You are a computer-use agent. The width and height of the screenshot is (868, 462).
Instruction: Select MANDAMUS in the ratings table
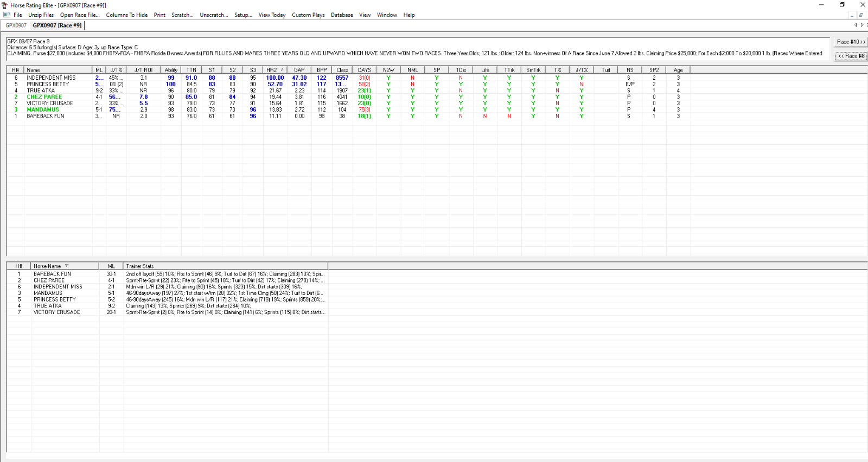pyautogui.click(x=43, y=110)
